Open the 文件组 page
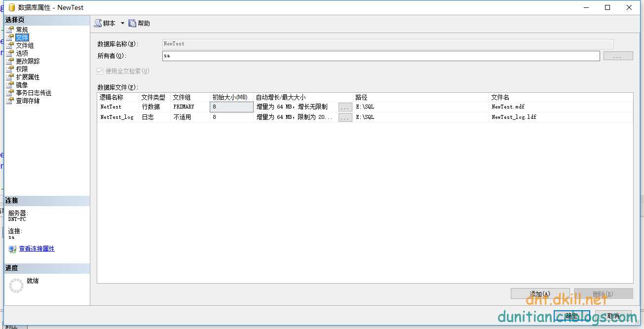The height and width of the screenshot is (329, 644). click(25, 45)
